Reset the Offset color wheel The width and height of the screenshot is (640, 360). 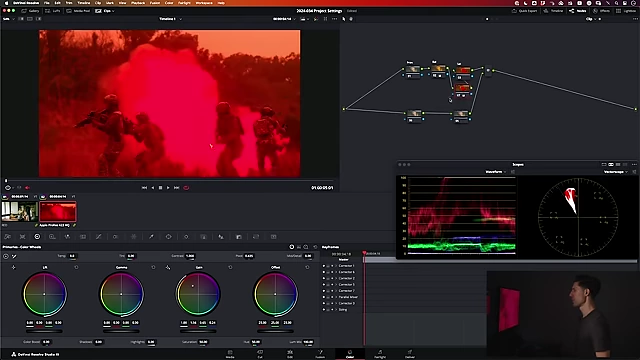[307, 267]
